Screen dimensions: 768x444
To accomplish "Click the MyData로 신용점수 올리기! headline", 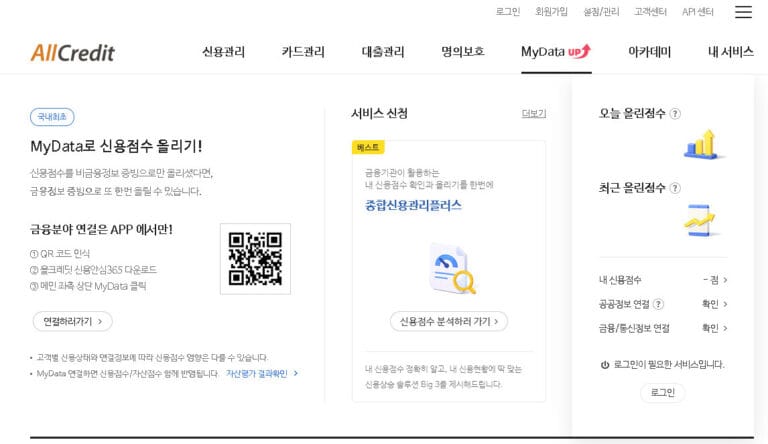I will click(x=116, y=146).
